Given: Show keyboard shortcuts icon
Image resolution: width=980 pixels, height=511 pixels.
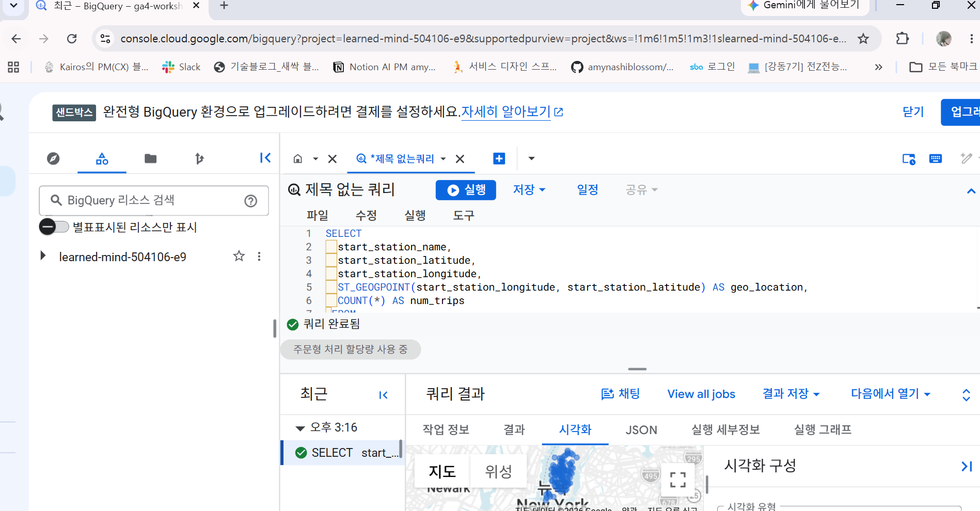Looking at the screenshot, I should click(936, 158).
